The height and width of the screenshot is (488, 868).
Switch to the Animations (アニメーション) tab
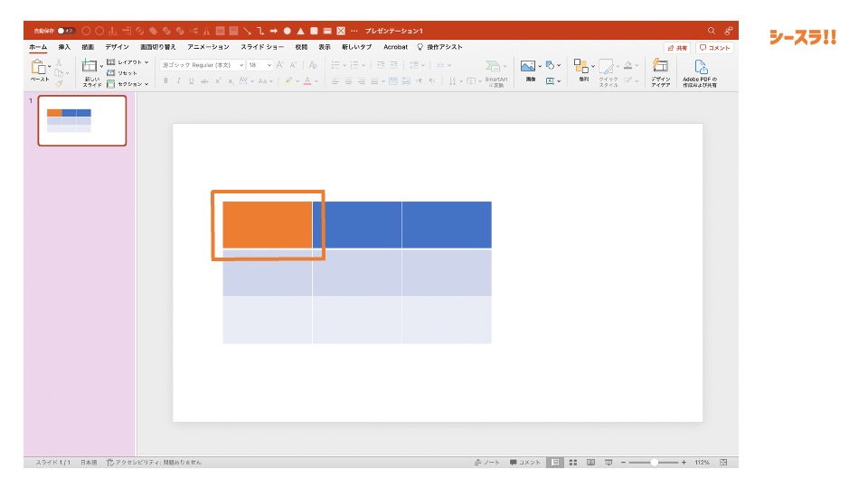tap(208, 47)
